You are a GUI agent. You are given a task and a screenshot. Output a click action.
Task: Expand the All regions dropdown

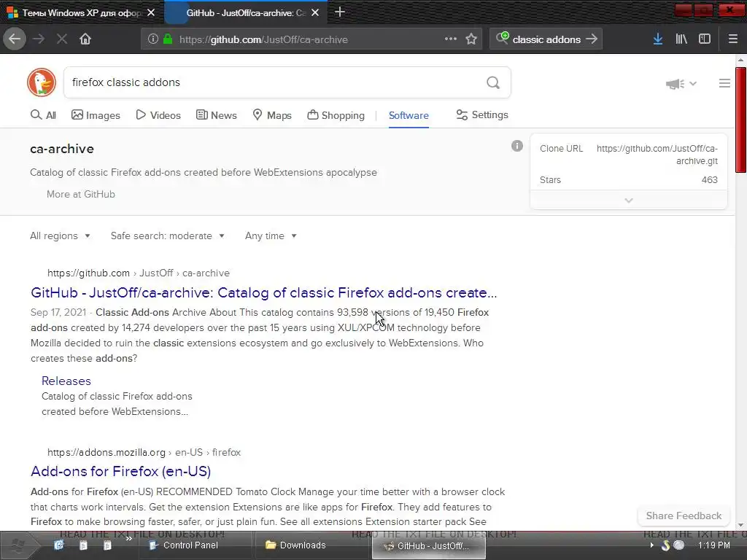[60, 236]
